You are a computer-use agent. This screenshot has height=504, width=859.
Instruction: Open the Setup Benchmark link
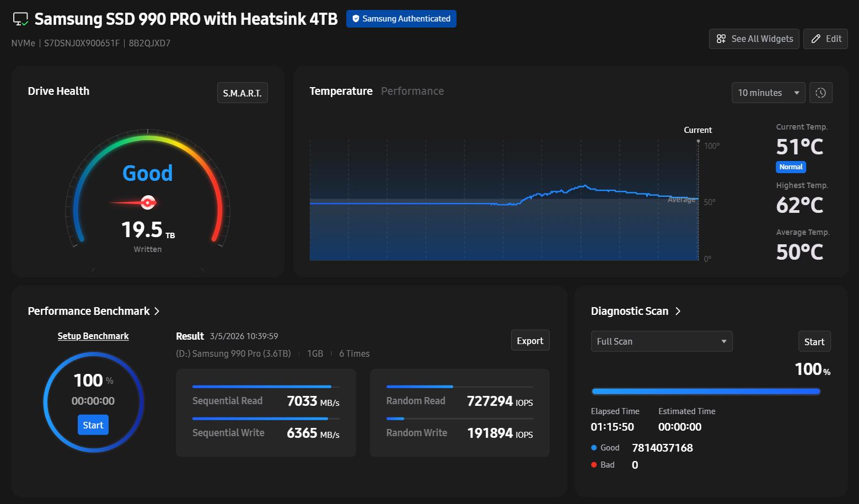coord(93,336)
